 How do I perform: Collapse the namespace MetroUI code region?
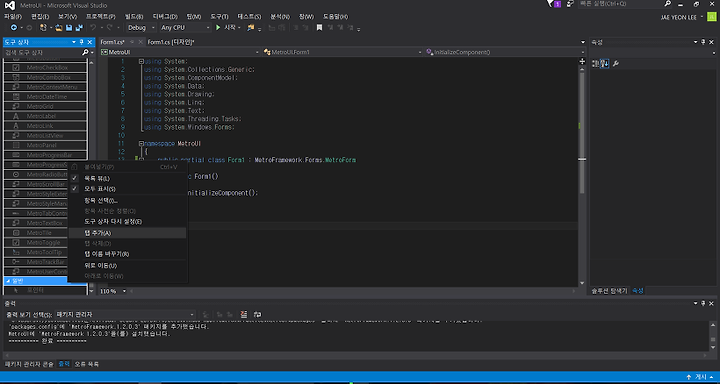click(141, 143)
